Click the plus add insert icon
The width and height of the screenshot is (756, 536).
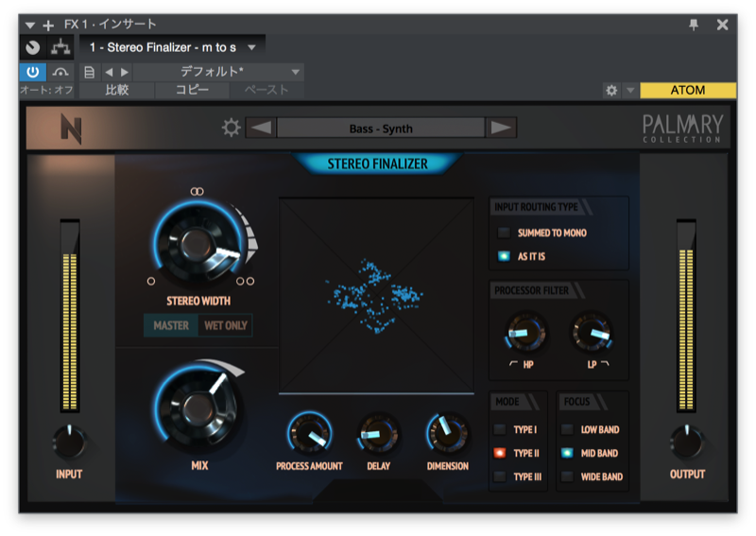(48, 25)
